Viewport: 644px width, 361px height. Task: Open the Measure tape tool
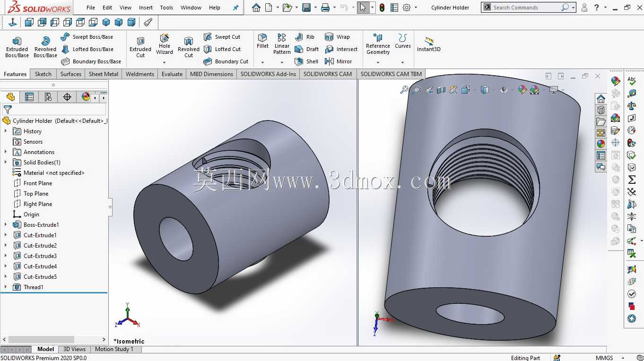tap(632, 94)
